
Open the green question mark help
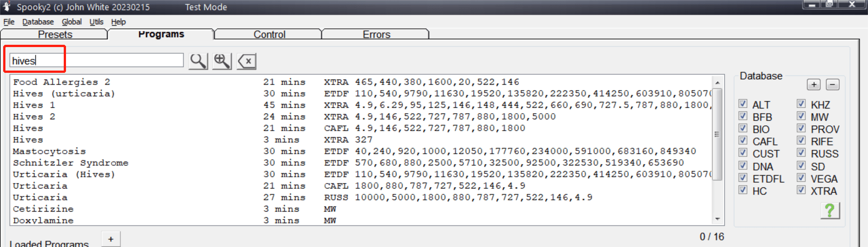coord(830,210)
